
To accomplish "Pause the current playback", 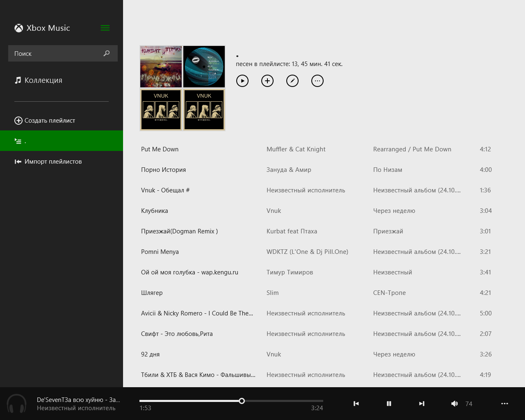I will (x=389, y=404).
